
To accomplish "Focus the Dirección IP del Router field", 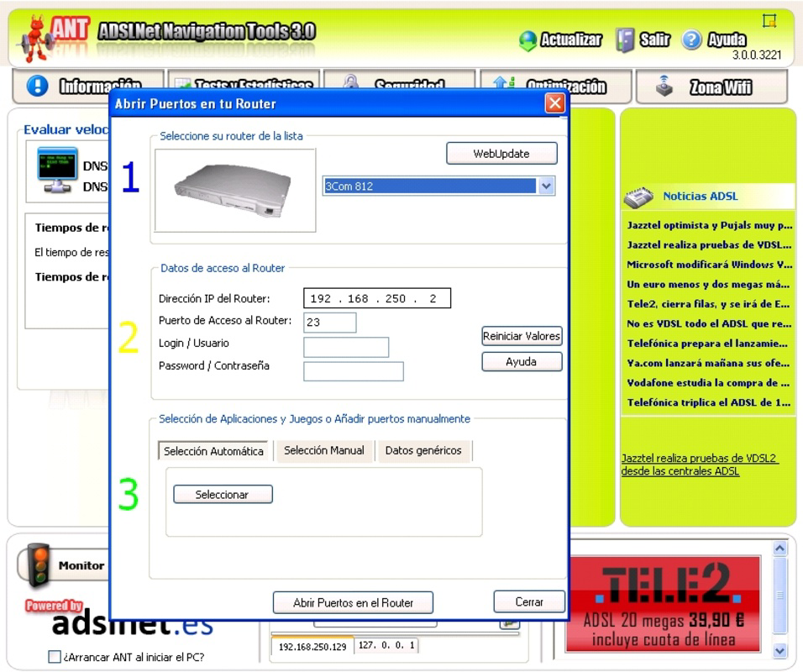I will tap(377, 298).
